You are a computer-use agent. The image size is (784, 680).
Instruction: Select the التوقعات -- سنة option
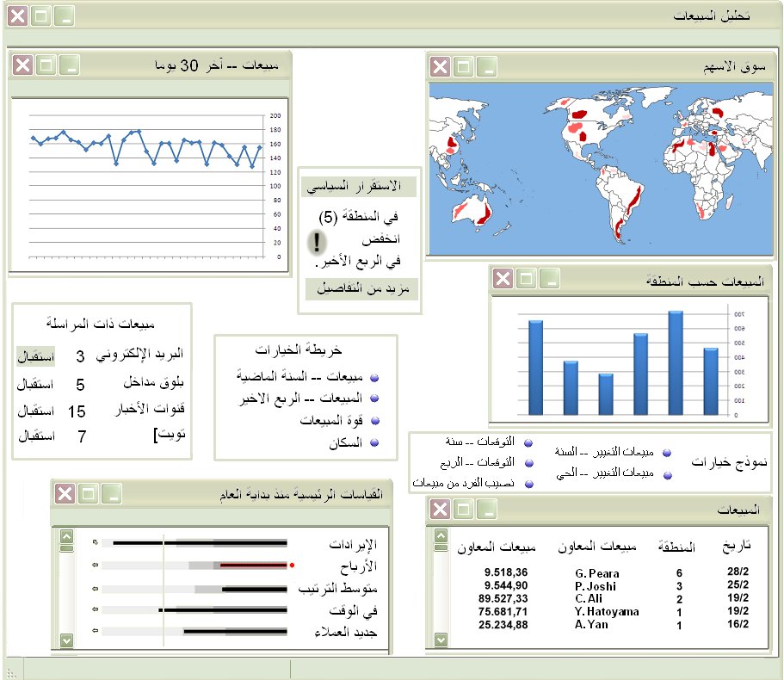528,443
